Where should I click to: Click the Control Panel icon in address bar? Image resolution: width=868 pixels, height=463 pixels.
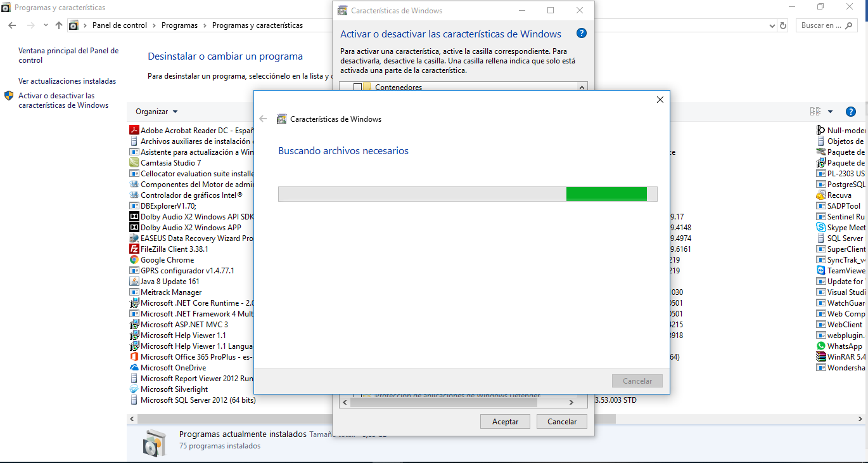[x=73, y=25]
